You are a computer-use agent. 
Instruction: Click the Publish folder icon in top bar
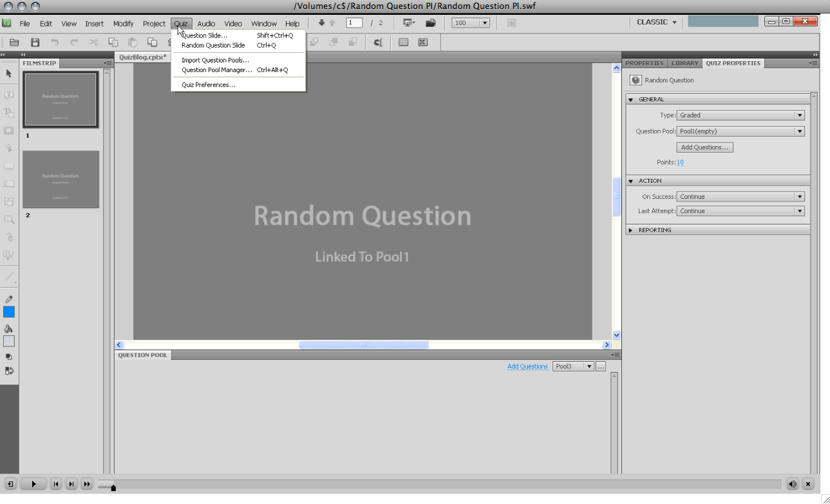tap(431, 23)
